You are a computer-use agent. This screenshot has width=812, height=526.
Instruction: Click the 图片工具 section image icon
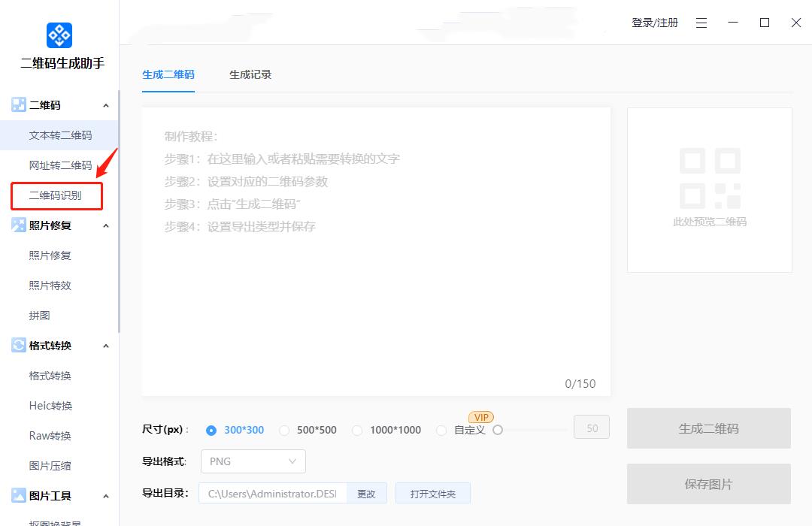point(19,496)
